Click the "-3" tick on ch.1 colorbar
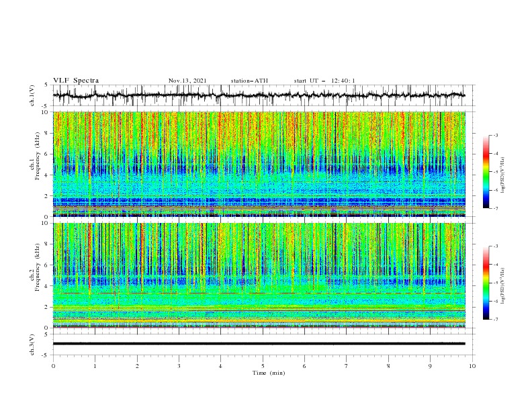Screen dimensions: 532x411 tap(496, 136)
